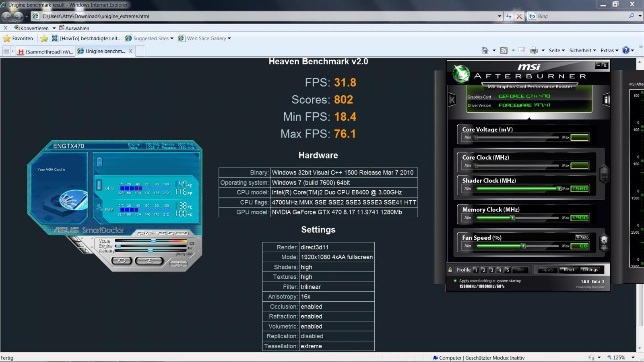This screenshot has width=644, height=362.
Task: Click the Core Voltage slider track
Action: (x=517, y=138)
